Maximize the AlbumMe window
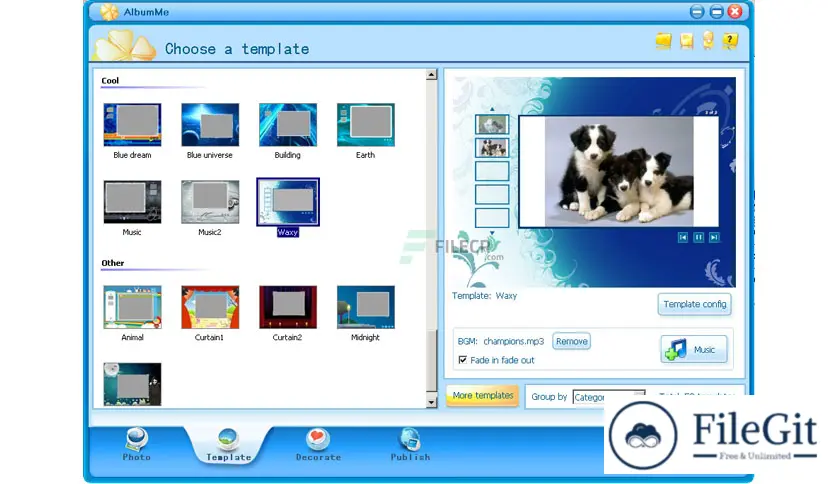836x484 pixels. coord(716,12)
